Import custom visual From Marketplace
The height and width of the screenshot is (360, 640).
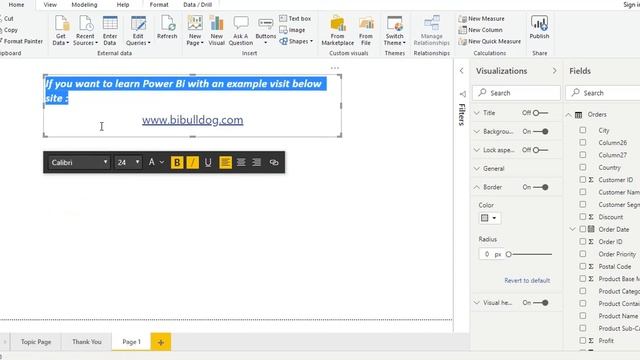pos(338,31)
